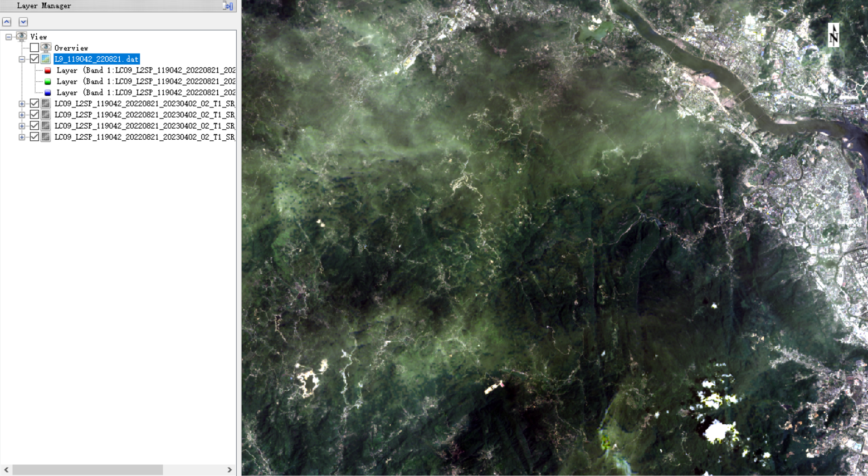Image resolution: width=868 pixels, height=476 pixels.
Task: Collapse the View tree node
Action: (x=8, y=37)
